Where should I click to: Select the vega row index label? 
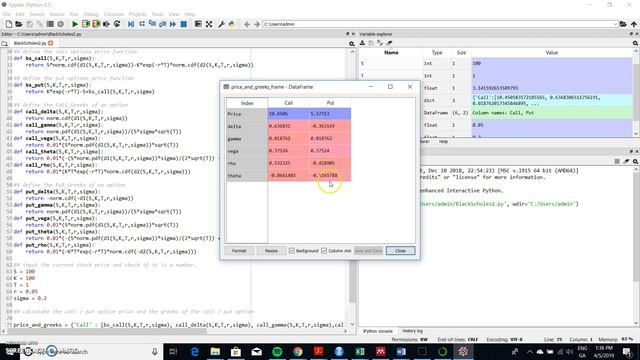pyautogui.click(x=247, y=151)
